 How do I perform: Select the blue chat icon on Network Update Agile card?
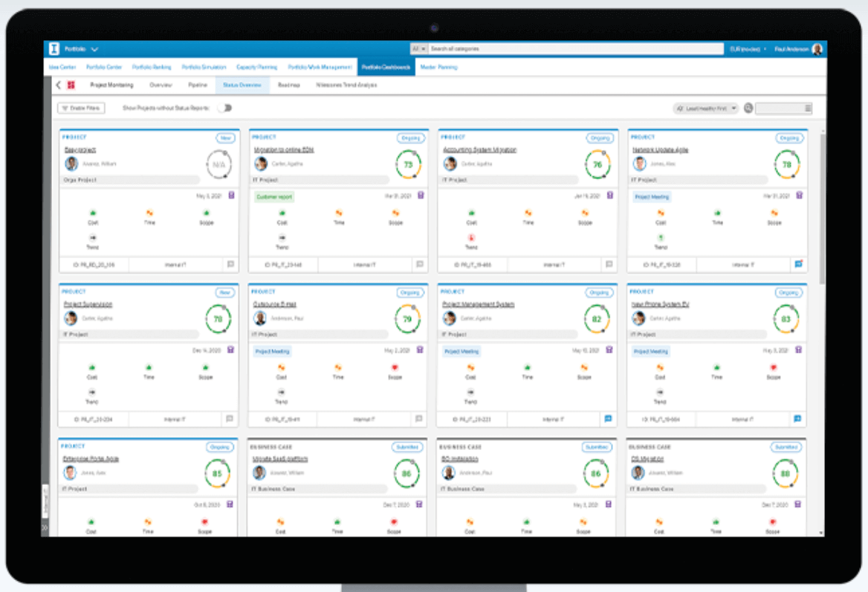tap(797, 264)
